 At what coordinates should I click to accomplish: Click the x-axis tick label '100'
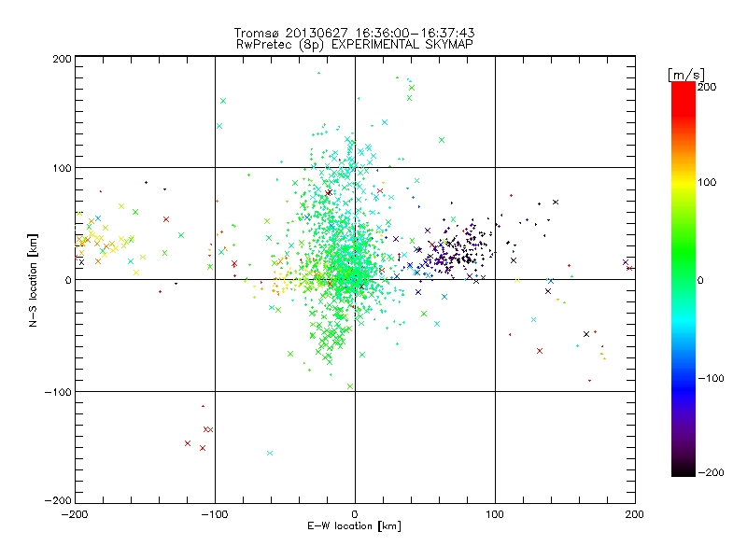(x=495, y=515)
